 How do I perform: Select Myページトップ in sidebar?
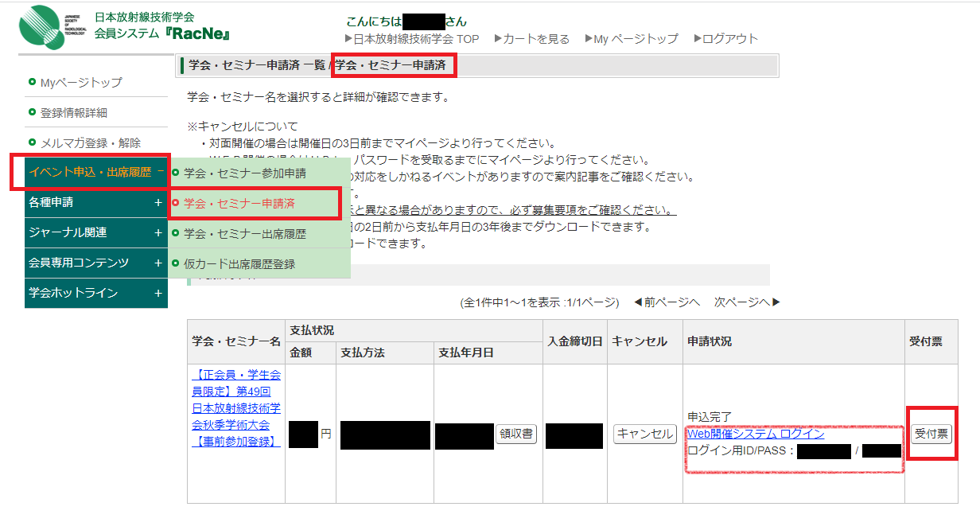tap(81, 82)
